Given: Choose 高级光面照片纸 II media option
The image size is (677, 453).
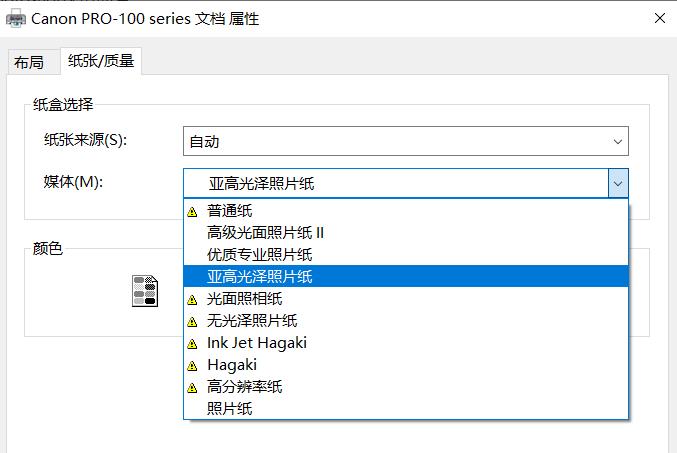Looking at the screenshot, I should (405, 233).
